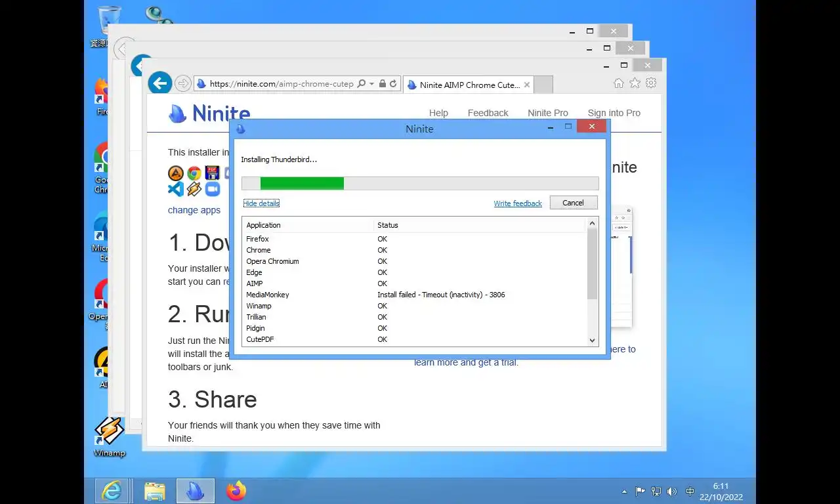
Task: Click the AIMP icon on the Ninite page
Action: [176, 173]
